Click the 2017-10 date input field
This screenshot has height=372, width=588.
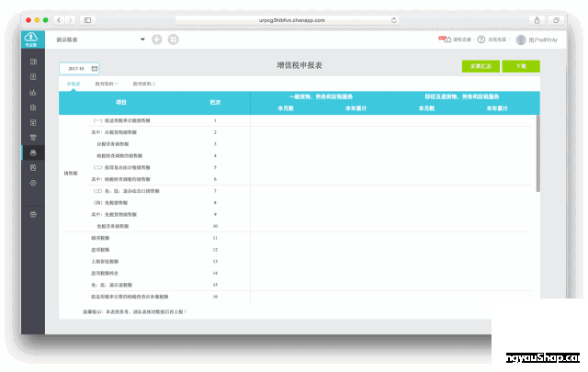(x=79, y=69)
